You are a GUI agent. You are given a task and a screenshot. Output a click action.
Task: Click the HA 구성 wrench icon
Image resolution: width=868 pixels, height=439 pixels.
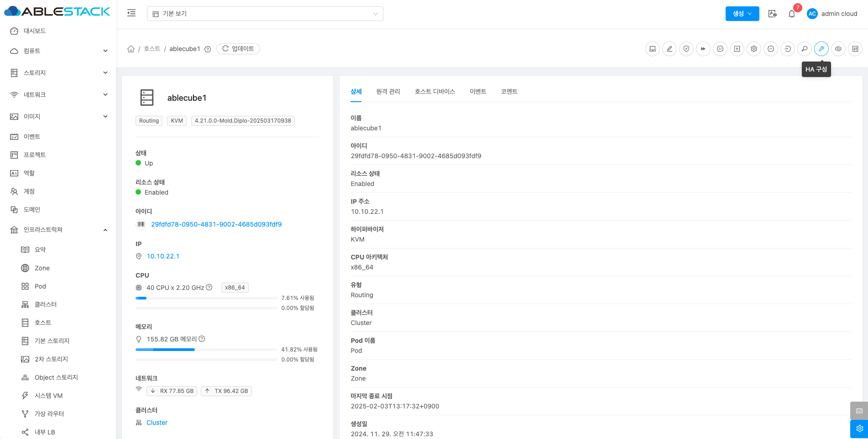coord(821,49)
